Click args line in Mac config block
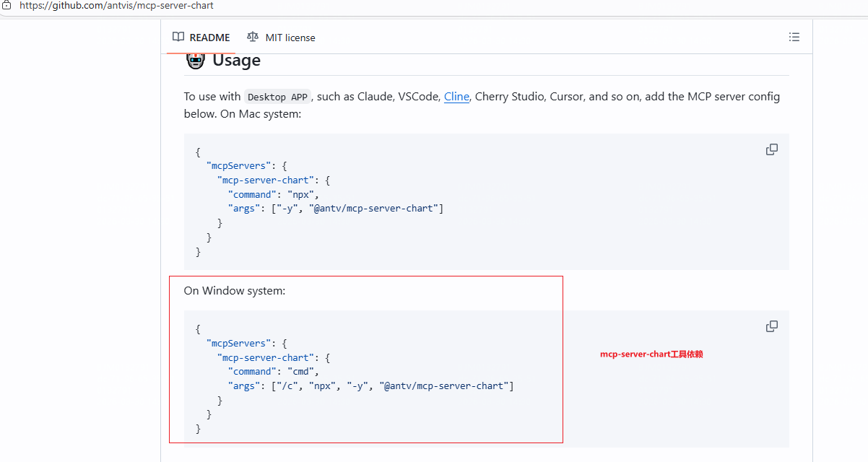The width and height of the screenshot is (868, 462). click(x=336, y=209)
